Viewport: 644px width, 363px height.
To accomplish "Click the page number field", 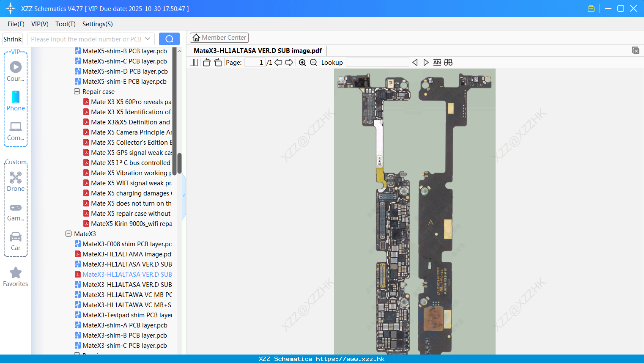I will tap(255, 63).
